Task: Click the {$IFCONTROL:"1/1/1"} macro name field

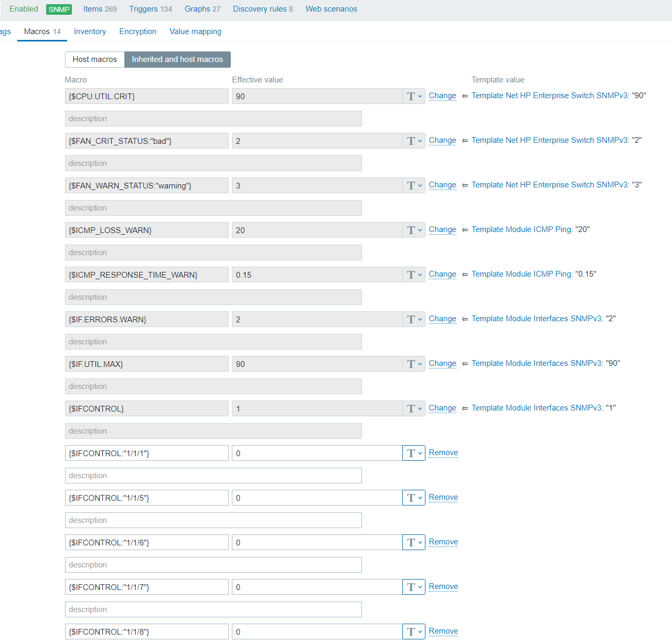Action: 147,453
